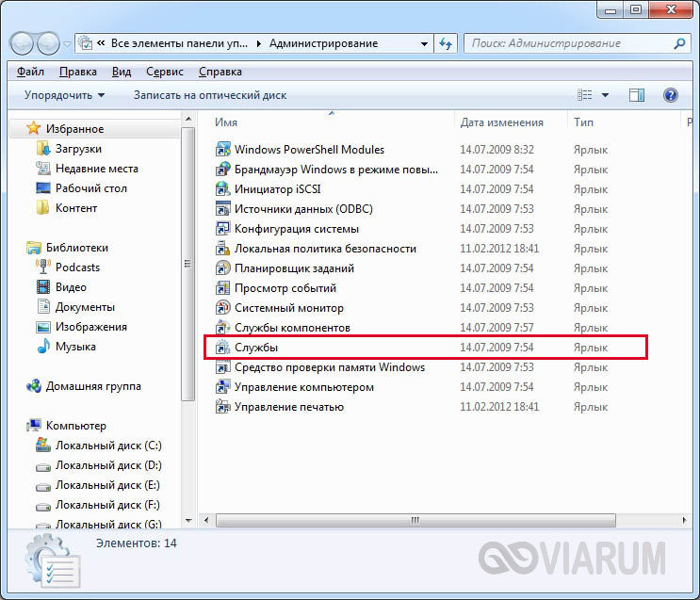Open the view options dropdown arrow
The width and height of the screenshot is (700, 600).
tap(606, 95)
